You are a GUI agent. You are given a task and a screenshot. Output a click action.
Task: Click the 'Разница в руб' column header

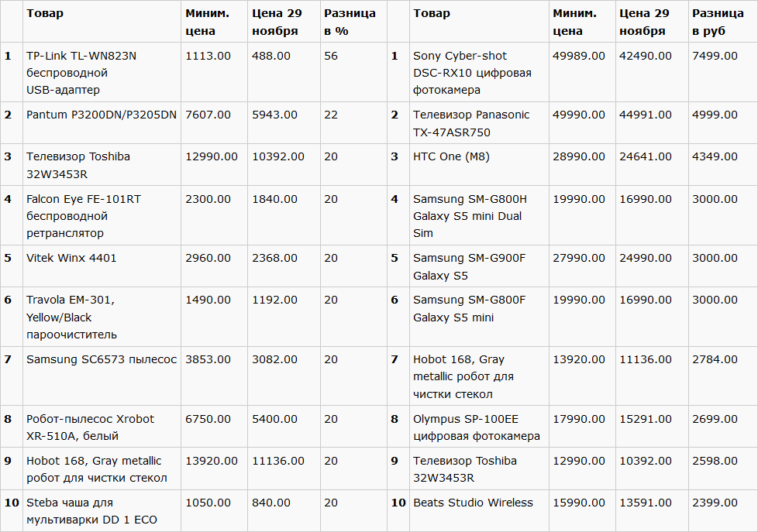pos(718,22)
